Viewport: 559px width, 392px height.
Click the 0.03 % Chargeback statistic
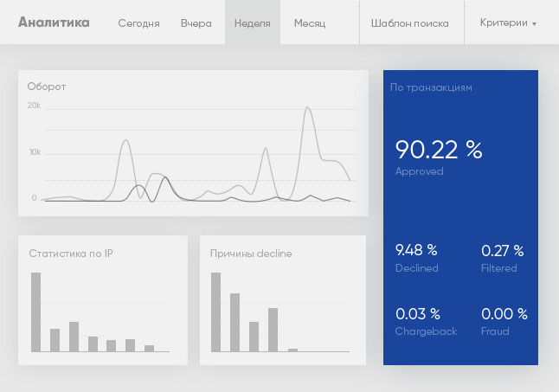pos(426,322)
